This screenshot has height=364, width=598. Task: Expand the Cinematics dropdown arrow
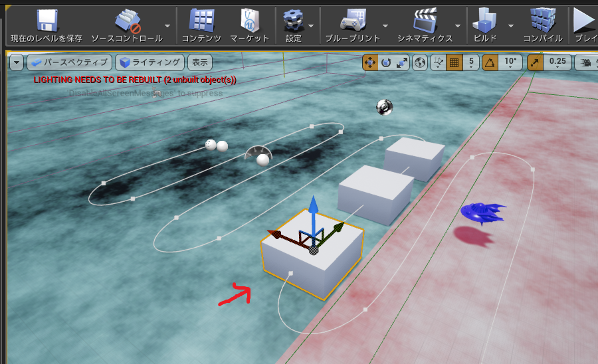458,26
